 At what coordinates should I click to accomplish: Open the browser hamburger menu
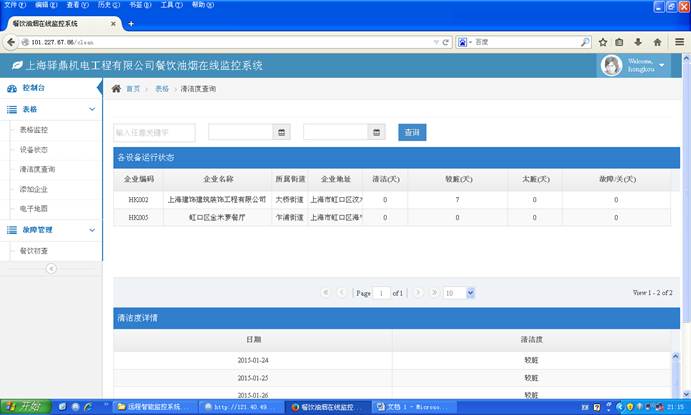678,42
